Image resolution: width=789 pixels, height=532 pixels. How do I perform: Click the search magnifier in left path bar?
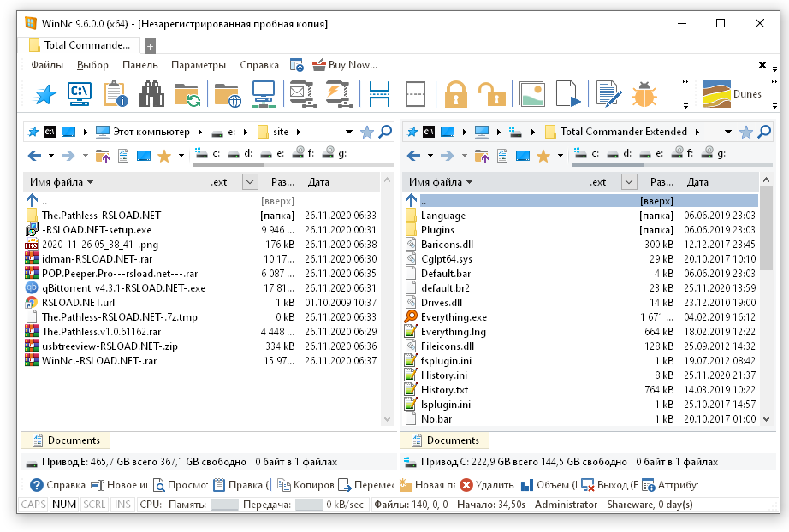click(x=385, y=132)
